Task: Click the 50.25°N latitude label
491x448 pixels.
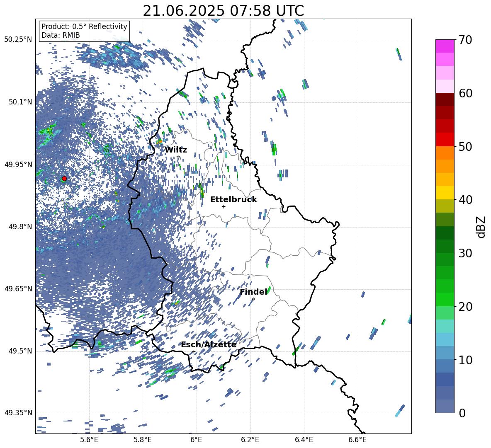Action: click(x=18, y=40)
